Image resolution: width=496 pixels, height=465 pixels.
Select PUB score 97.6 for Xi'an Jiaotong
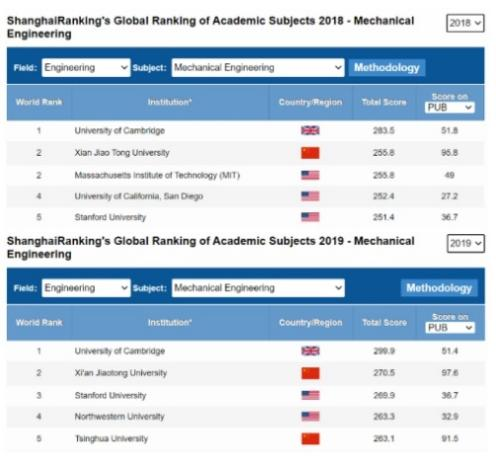coord(450,373)
